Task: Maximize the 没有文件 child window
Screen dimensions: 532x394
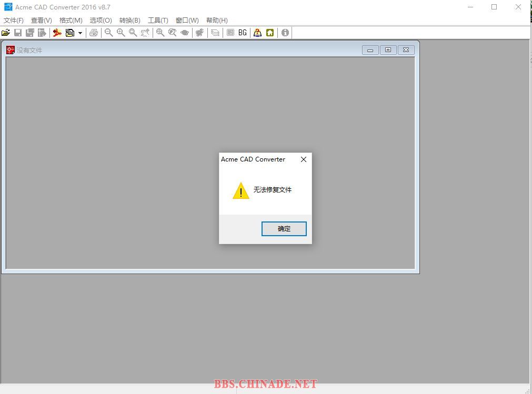Action: point(388,50)
